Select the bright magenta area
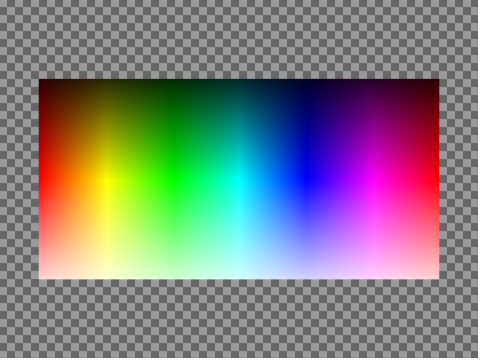 (x=373, y=180)
